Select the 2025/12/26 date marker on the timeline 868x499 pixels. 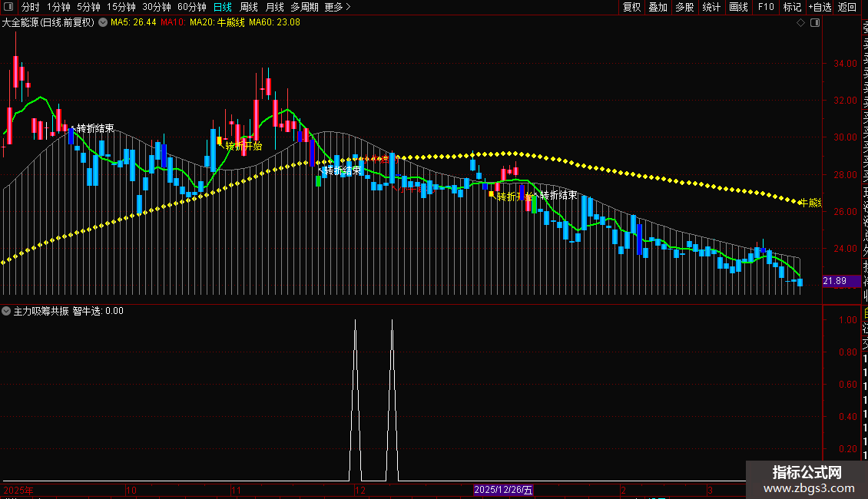(503, 490)
